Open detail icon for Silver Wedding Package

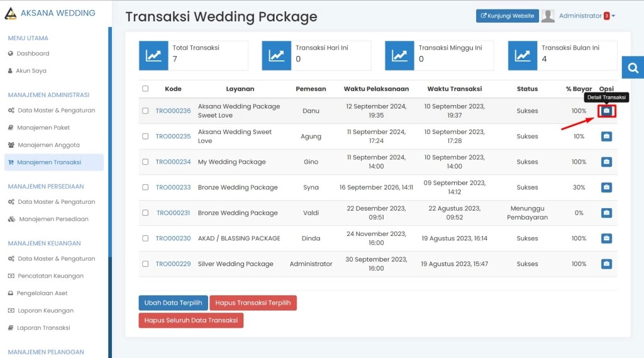[606, 264]
